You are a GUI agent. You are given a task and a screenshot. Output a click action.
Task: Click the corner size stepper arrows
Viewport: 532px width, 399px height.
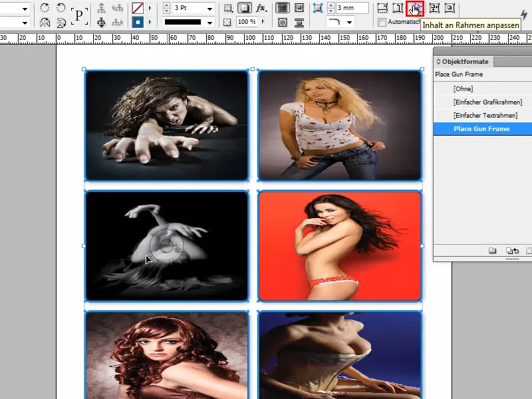tap(331, 8)
